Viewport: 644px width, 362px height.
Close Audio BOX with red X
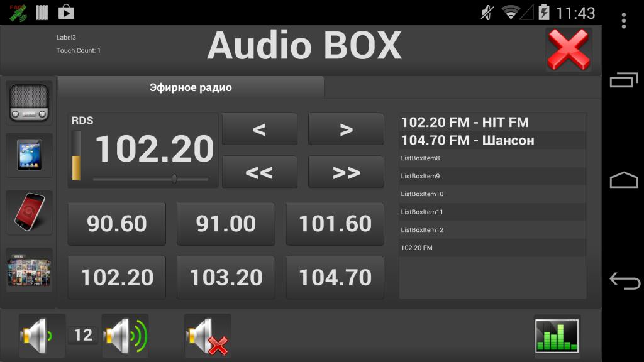tap(569, 49)
